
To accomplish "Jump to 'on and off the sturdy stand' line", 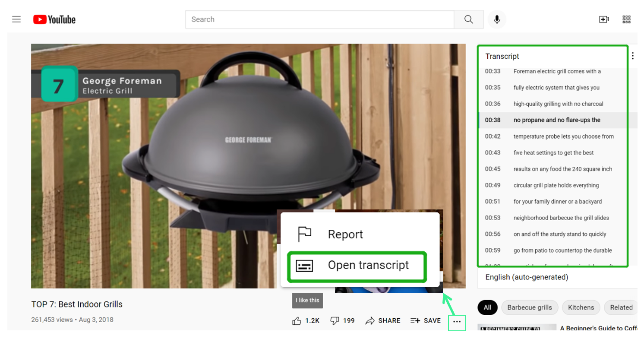I will (x=557, y=234).
